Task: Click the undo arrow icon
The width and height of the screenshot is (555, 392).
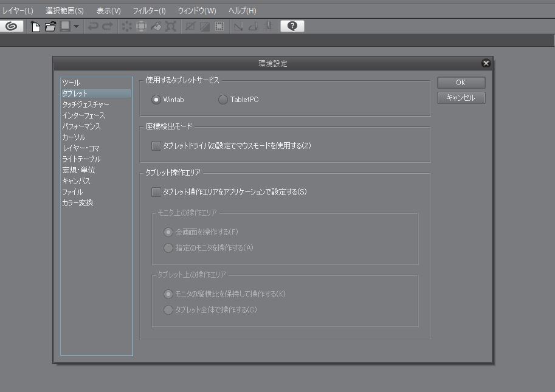Action: coord(94,26)
